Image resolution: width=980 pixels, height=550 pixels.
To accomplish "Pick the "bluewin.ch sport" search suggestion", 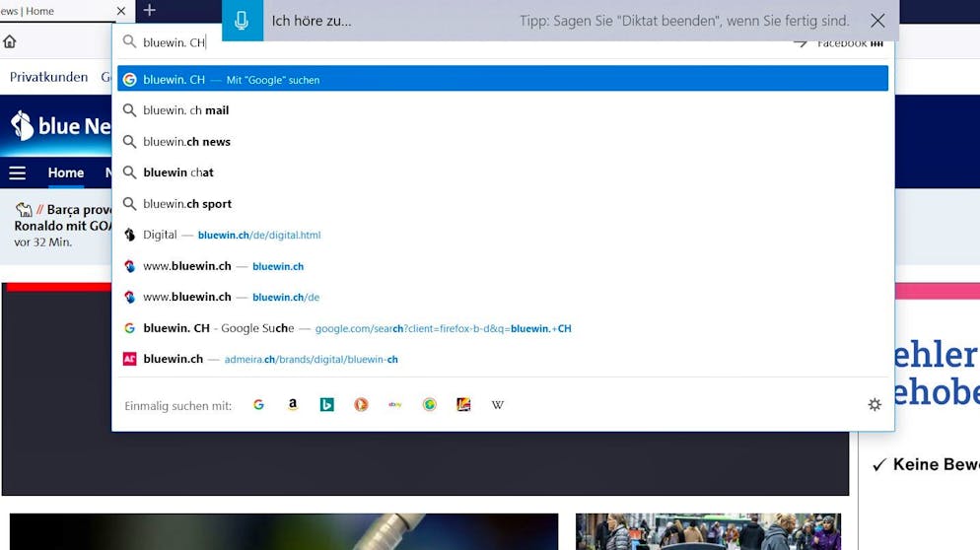I will 503,204.
